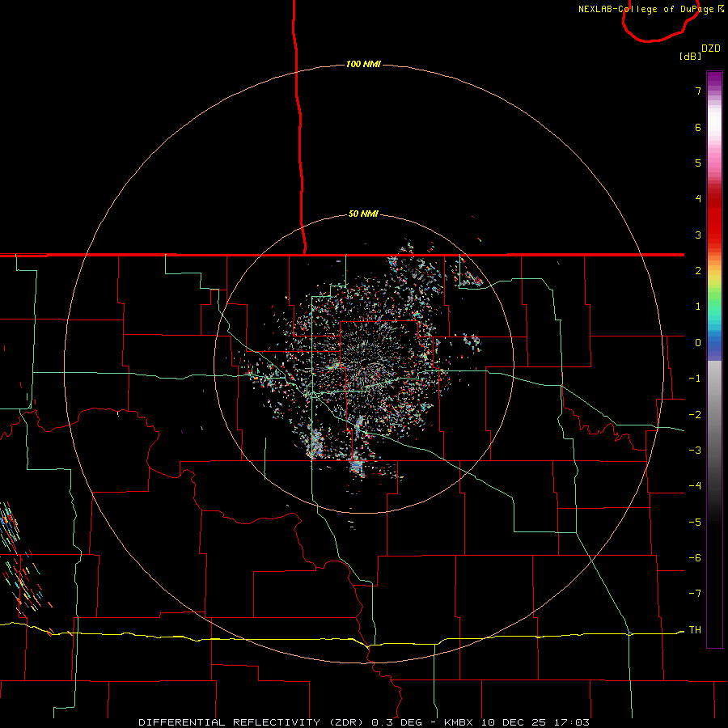Click the 5 value on the color scale
Viewport: 728px width, 728px height.
click(x=698, y=163)
